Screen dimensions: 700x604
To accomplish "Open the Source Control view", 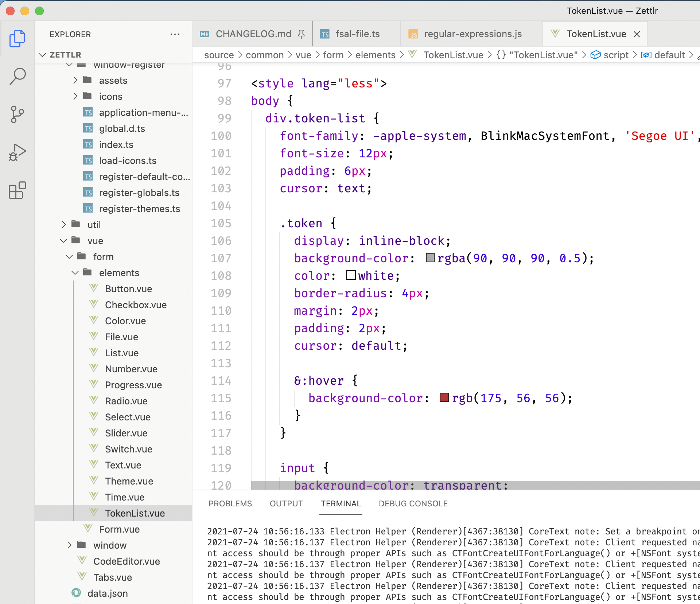I will point(17,114).
